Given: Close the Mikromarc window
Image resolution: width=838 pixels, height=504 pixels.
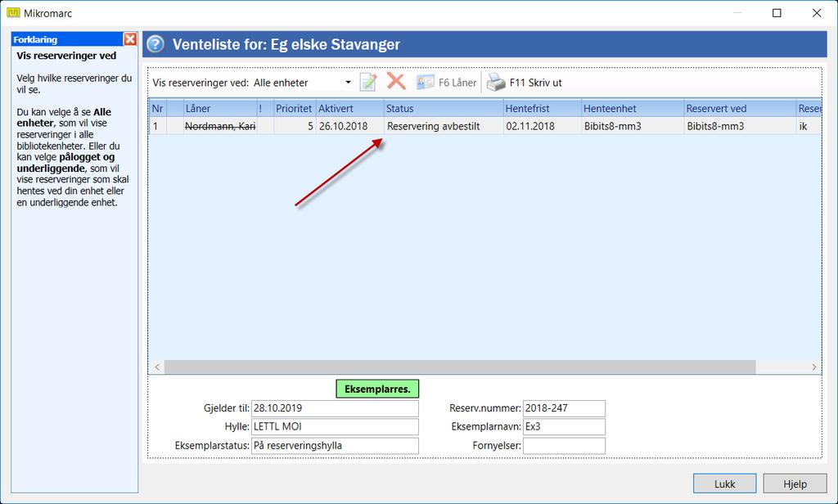Looking at the screenshot, I should 817,13.
